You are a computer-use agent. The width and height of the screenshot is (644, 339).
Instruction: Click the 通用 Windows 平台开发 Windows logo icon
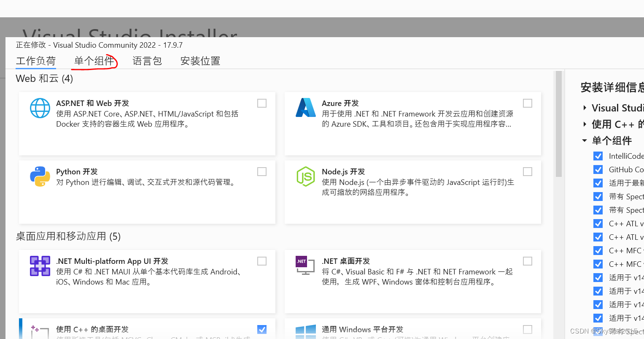click(x=306, y=332)
